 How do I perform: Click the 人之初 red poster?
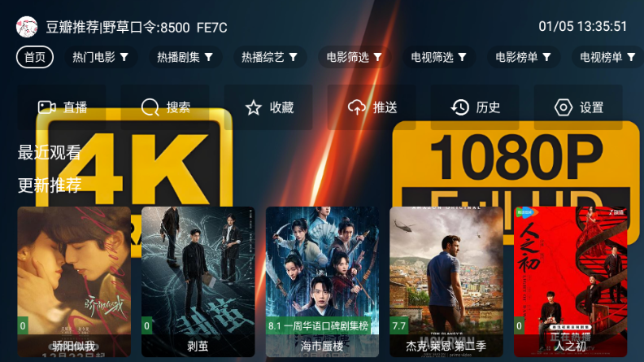(x=571, y=281)
